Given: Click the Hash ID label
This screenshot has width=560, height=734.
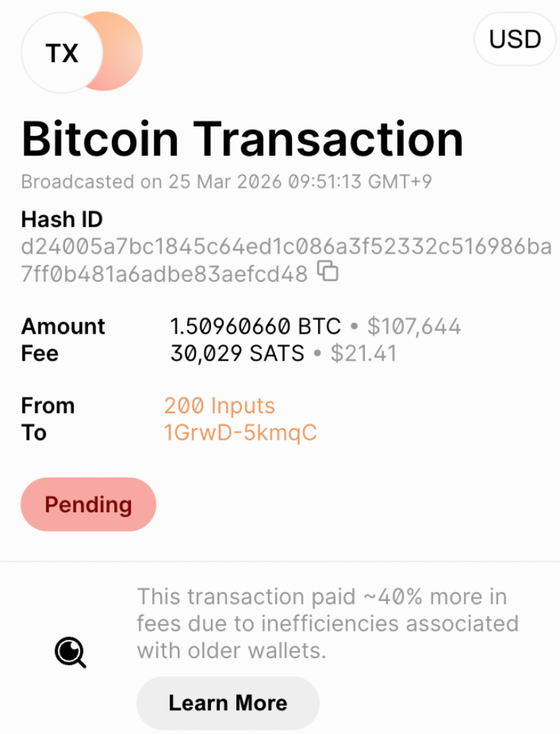Looking at the screenshot, I should (x=62, y=219).
